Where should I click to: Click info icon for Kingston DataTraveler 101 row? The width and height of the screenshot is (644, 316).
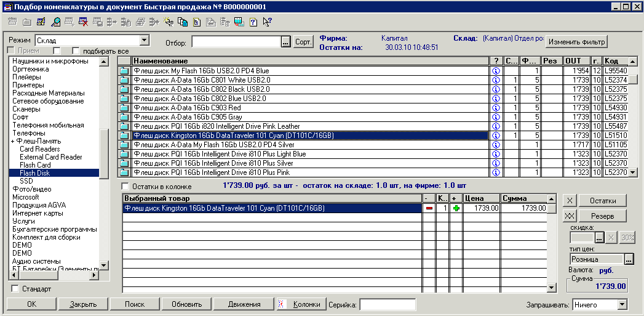coord(496,136)
